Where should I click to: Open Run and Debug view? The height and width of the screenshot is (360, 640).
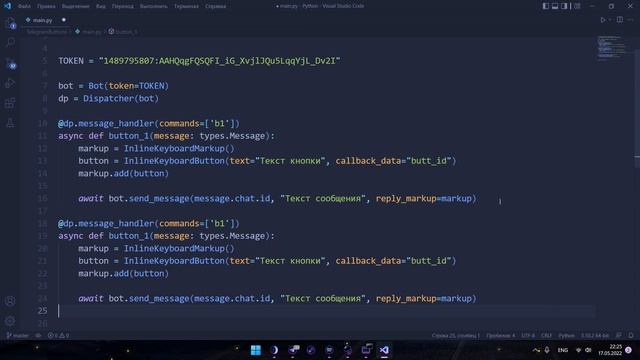pos(10,83)
